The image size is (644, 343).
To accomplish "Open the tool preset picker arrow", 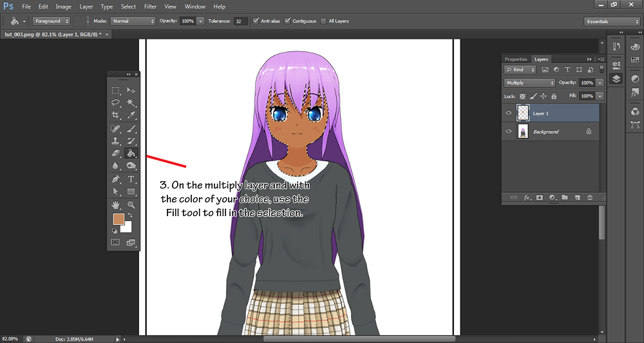I will pos(24,21).
